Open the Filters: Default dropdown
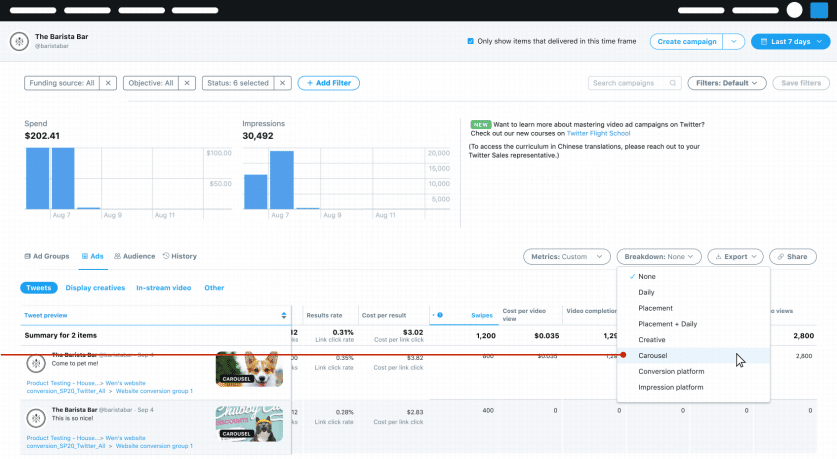 [724, 83]
